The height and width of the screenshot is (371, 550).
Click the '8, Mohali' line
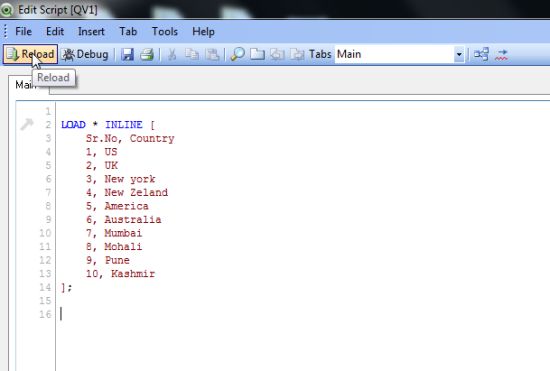pyautogui.click(x=114, y=247)
